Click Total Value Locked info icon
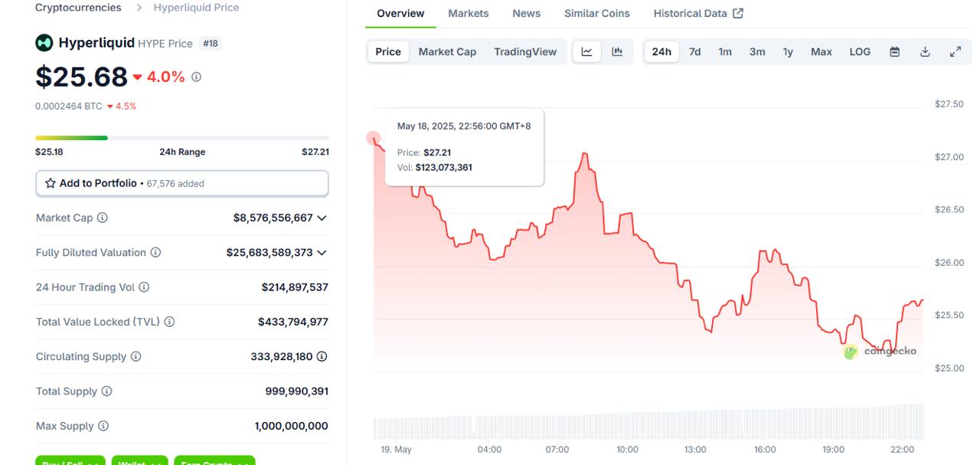 click(x=169, y=322)
